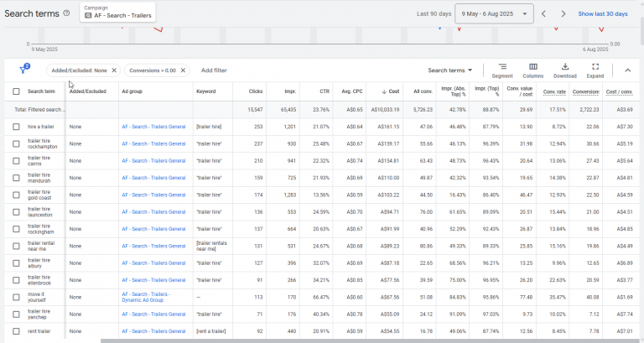Open the Campaign selector AF - Search - Trailers

tap(117, 12)
